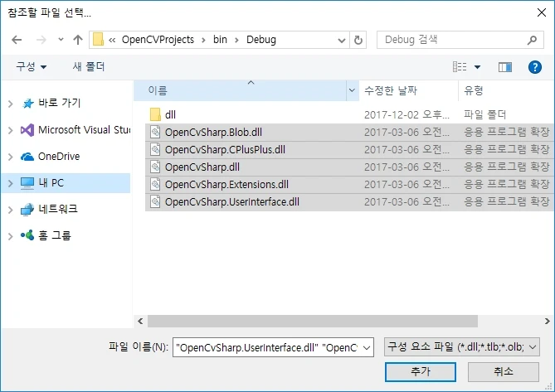Click the 파일 이름 input field
Image resolution: width=555 pixels, height=392 pixels.
[x=265, y=346]
